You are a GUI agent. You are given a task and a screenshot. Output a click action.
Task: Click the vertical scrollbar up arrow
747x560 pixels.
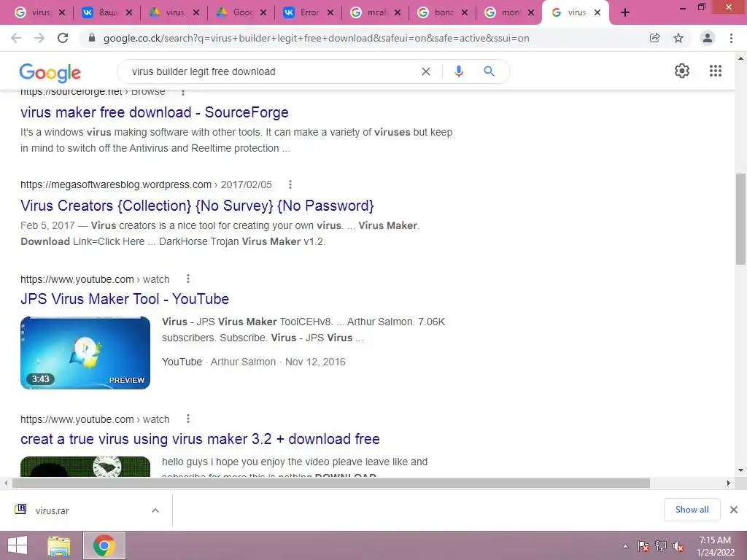click(x=740, y=58)
